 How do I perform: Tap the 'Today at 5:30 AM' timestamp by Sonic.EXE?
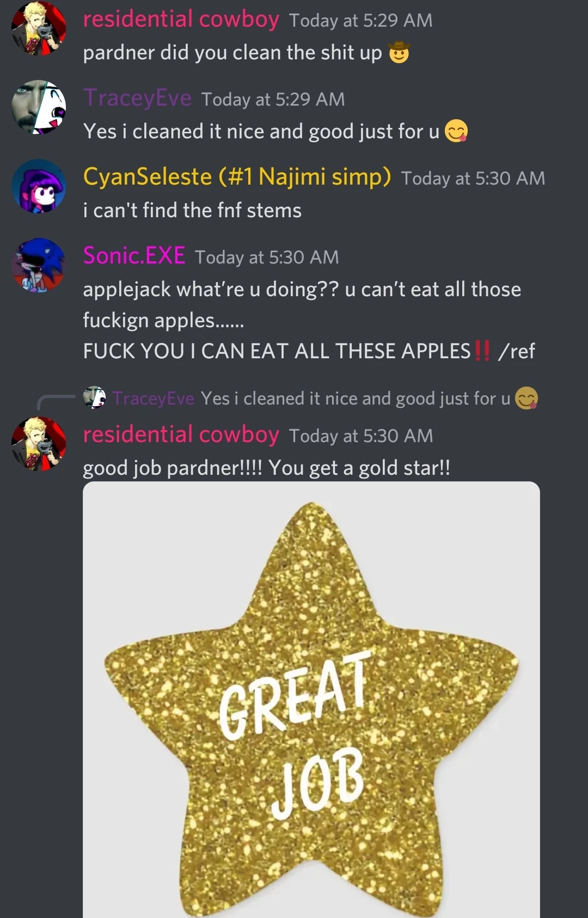pyautogui.click(x=267, y=257)
